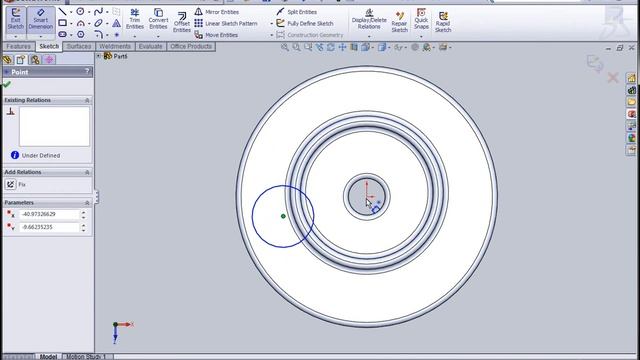Click the Quick Snaps tool

(421, 19)
